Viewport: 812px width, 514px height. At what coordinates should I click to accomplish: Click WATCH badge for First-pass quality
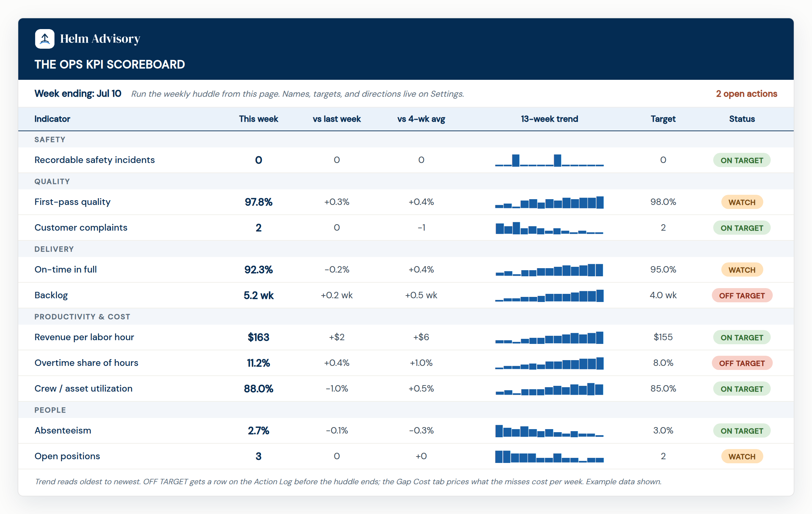(x=742, y=202)
